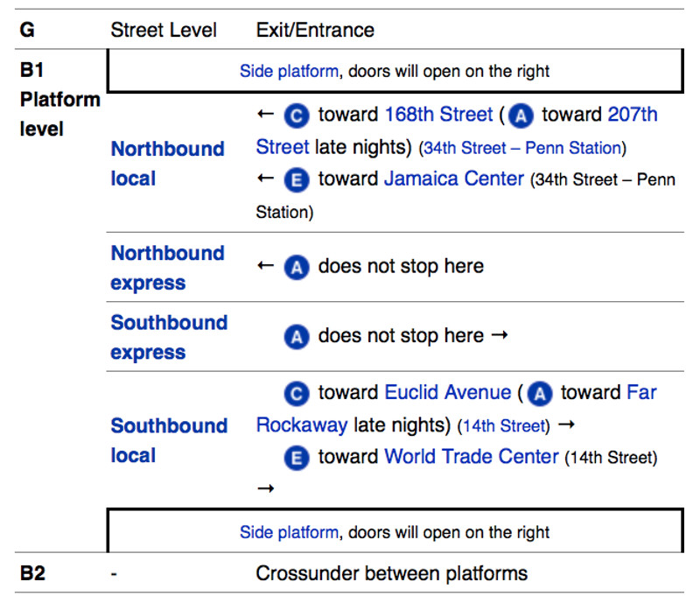Screen dimensions: 700x596
Task: Click the A icon in Northbound express row
Action: pos(297,268)
